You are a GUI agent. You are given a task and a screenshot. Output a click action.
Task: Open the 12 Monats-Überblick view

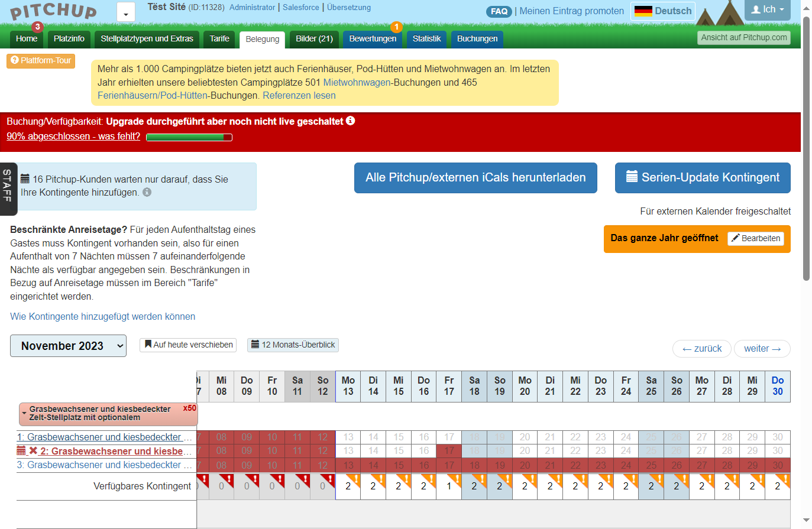293,345
